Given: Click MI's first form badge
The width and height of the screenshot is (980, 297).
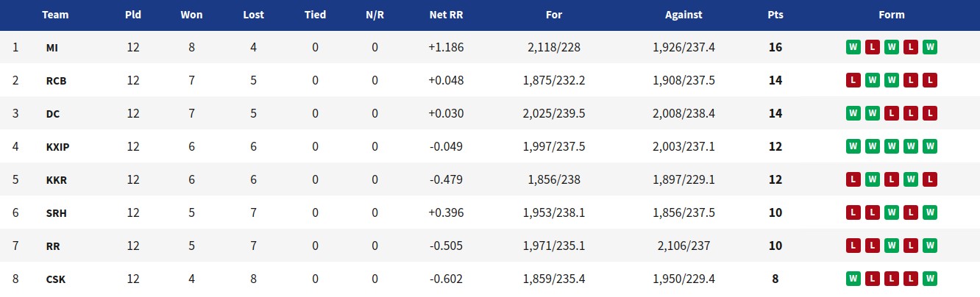Looking at the screenshot, I should 853,47.
